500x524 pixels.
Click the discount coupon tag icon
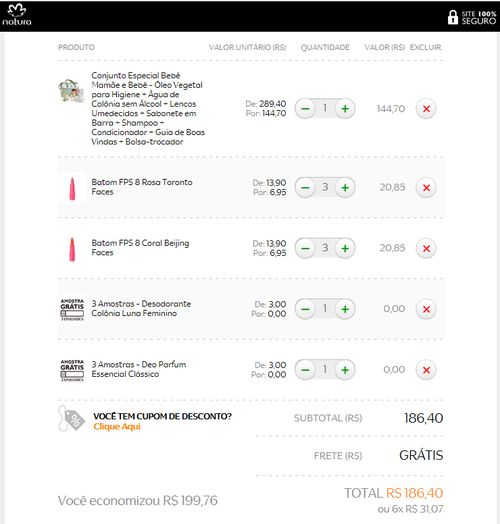[72, 418]
